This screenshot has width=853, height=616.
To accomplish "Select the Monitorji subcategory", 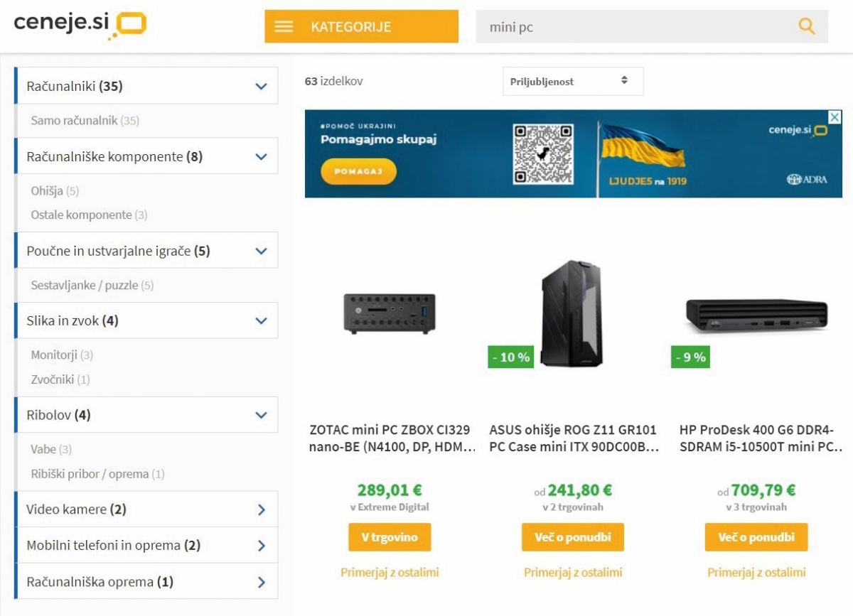I will click(x=62, y=355).
